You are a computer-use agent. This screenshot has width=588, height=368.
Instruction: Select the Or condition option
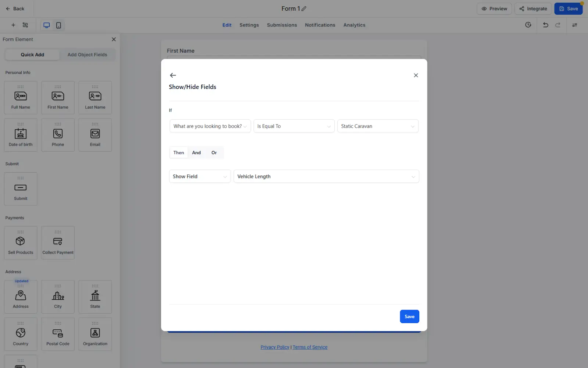(x=214, y=153)
